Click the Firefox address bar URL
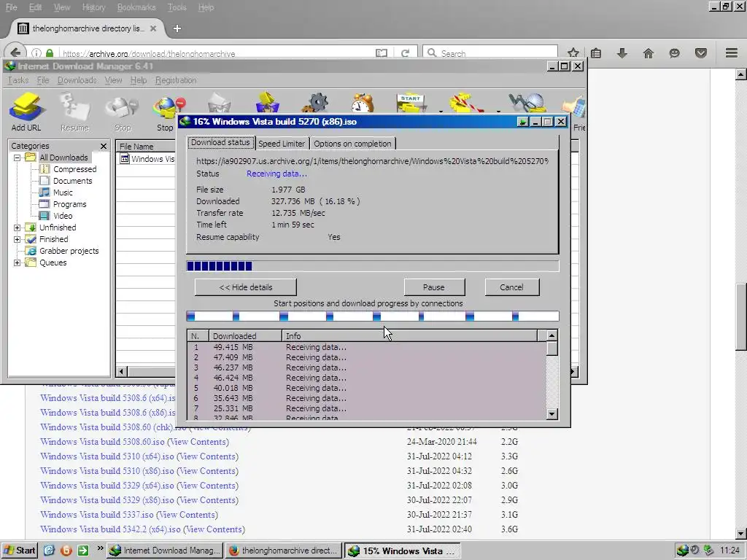The image size is (747, 560). (149, 54)
